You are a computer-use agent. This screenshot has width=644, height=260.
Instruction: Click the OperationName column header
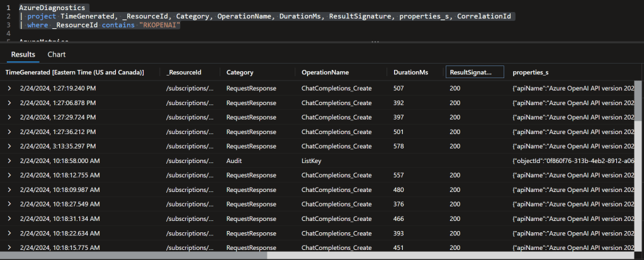pyautogui.click(x=325, y=73)
